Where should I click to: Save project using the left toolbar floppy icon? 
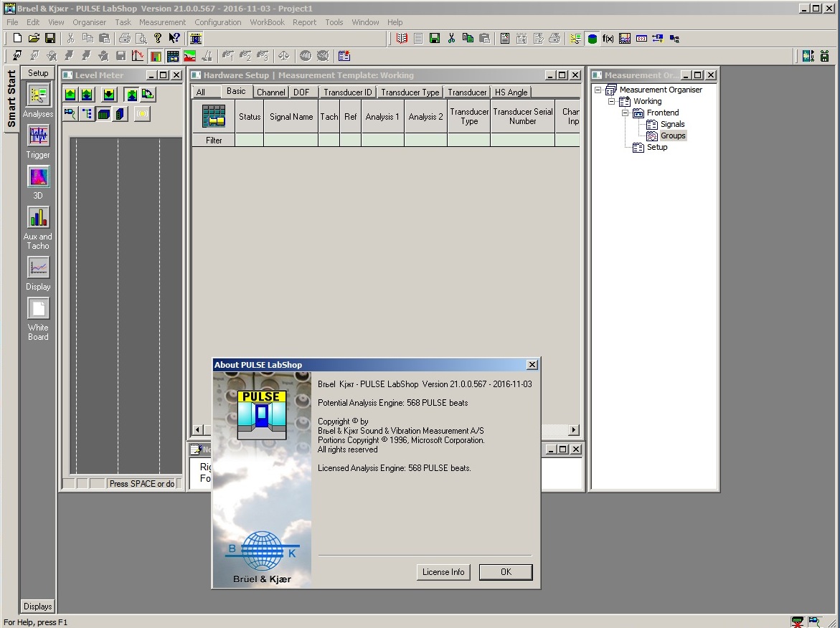50,38
